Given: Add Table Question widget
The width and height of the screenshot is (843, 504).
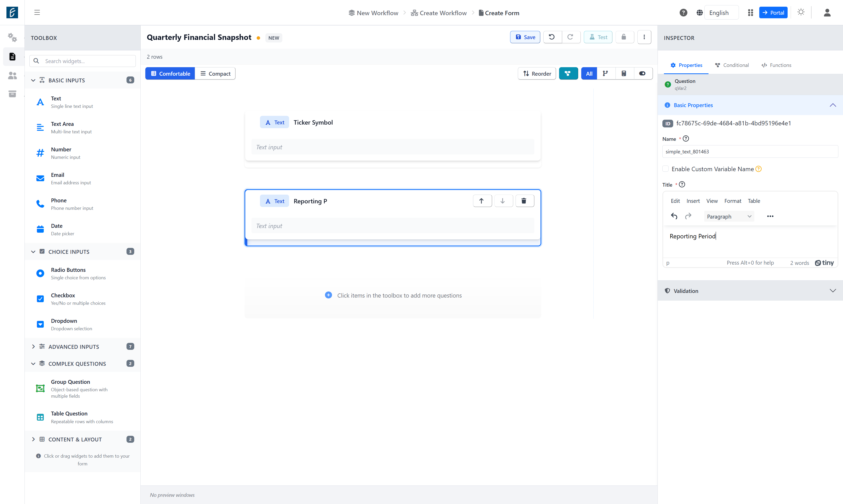Looking at the screenshot, I should pos(83,417).
